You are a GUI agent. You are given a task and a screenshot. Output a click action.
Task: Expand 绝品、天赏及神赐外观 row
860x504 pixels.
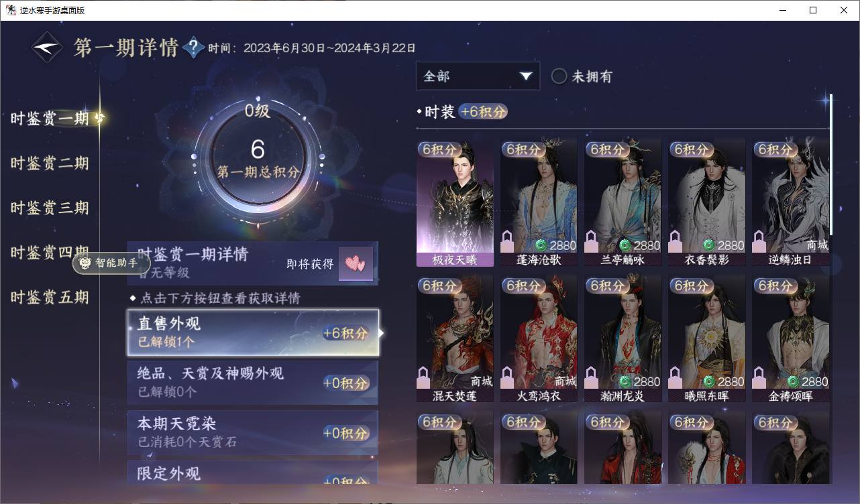(253, 383)
